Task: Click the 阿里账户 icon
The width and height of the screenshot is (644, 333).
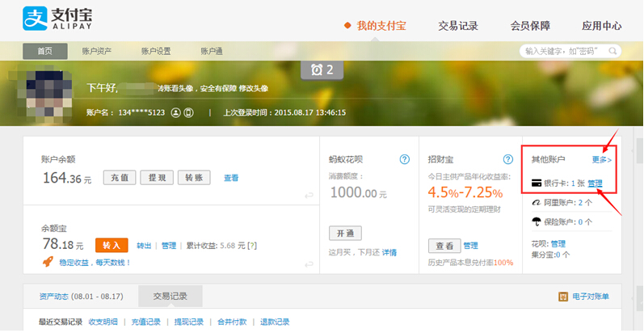Action: 537,202
